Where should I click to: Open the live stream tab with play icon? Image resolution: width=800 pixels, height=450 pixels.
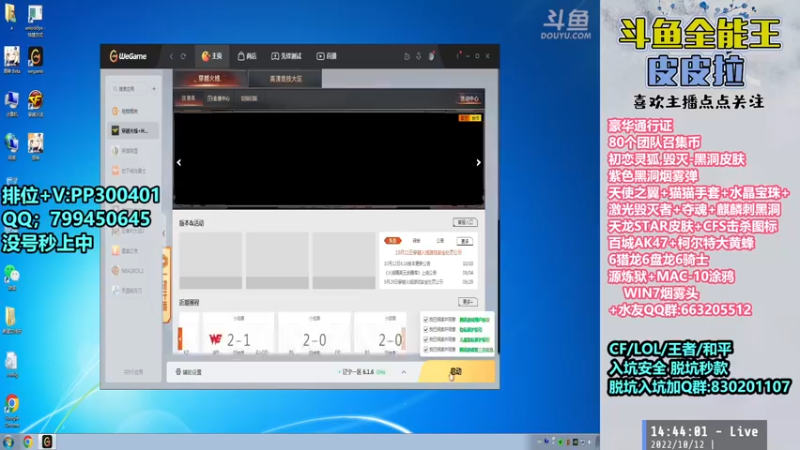point(327,56)
